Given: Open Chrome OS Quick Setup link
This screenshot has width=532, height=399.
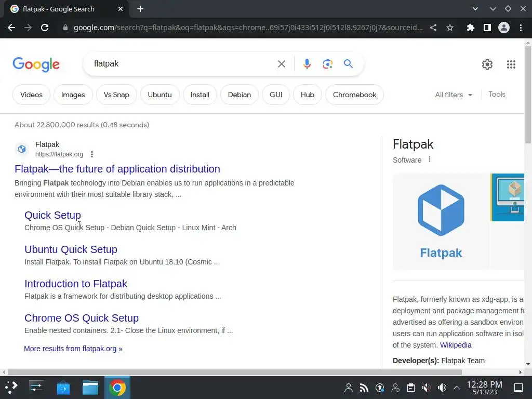Looking at the screenshot, I should click(x=82, y=318).
